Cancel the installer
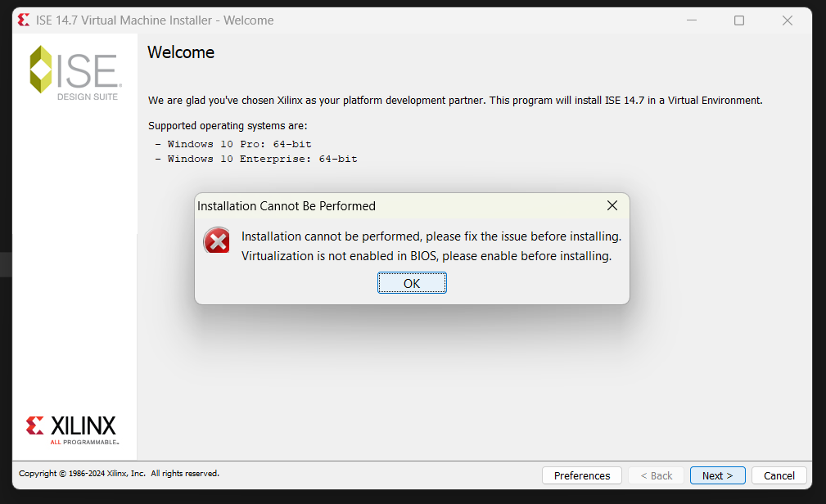Screen dimensions: 826x504 click(x=779, y=475)
